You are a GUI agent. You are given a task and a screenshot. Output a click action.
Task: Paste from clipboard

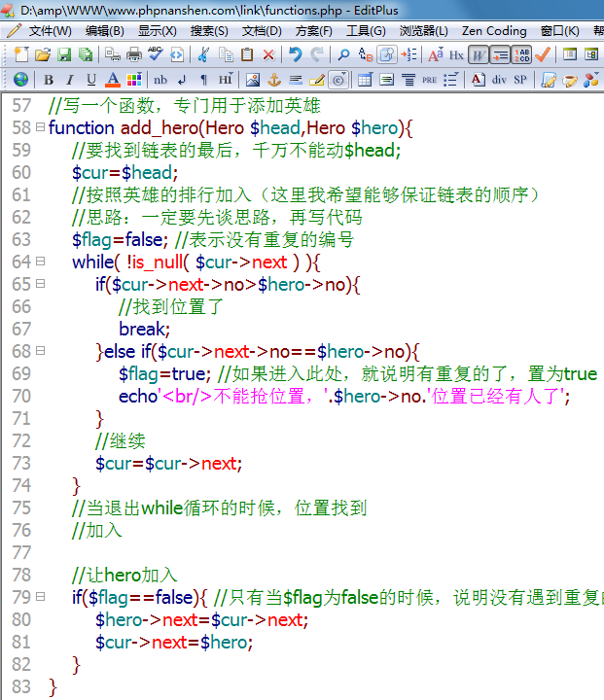coord(247,54)
